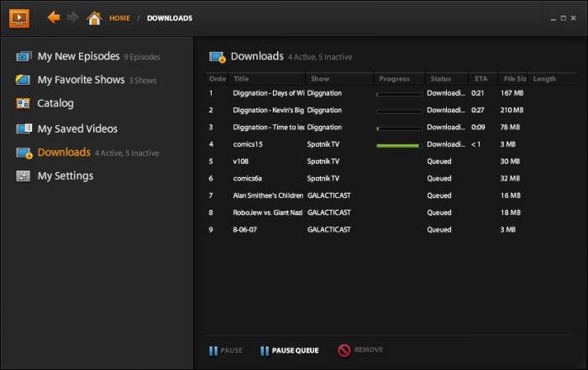The height and width of the screenshot is (370, 588).
Task: Click the grey forward arrow icon
Action: click(x=73, y=18)
